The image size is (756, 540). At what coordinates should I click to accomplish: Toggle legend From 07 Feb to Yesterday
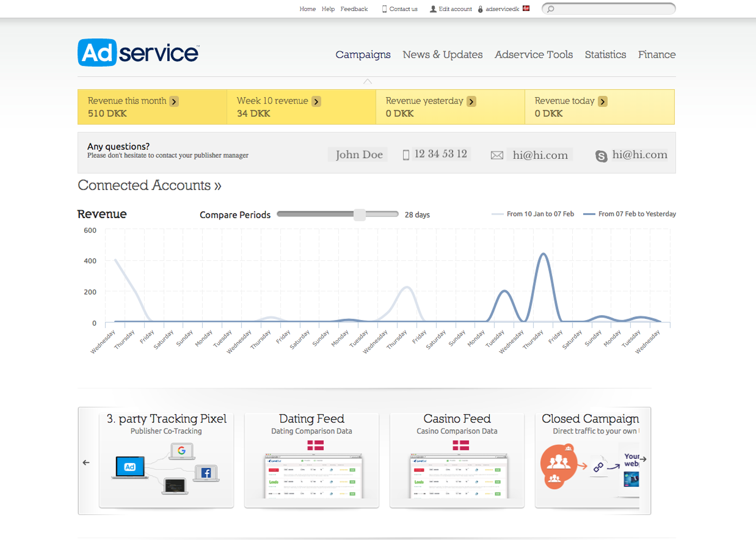click(629, 214)
